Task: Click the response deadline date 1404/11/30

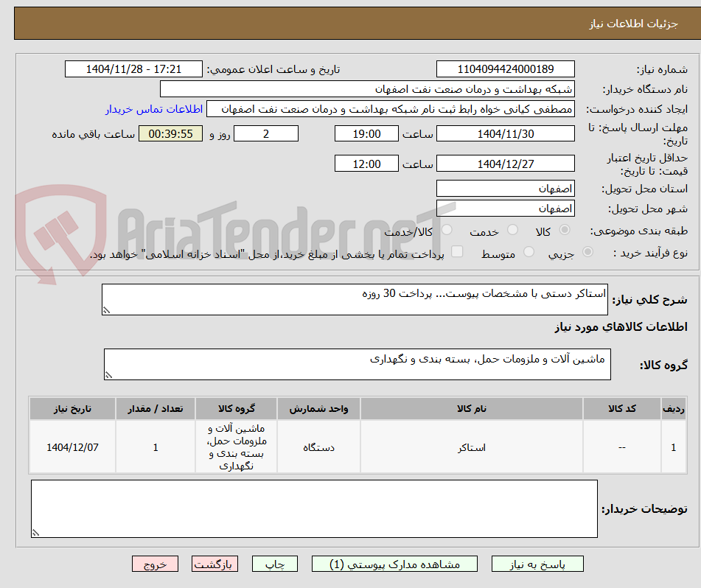Action: (x=505, y=133)
